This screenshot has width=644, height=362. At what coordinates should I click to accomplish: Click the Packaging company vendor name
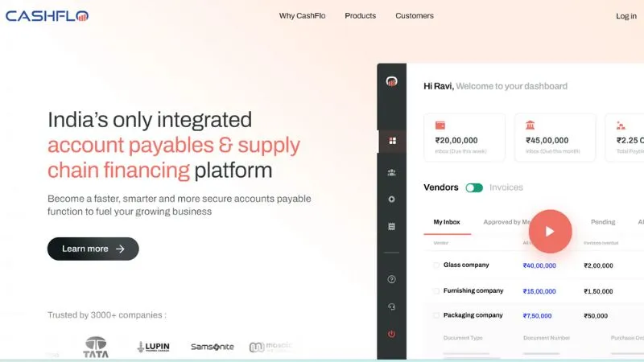(473, 315)
